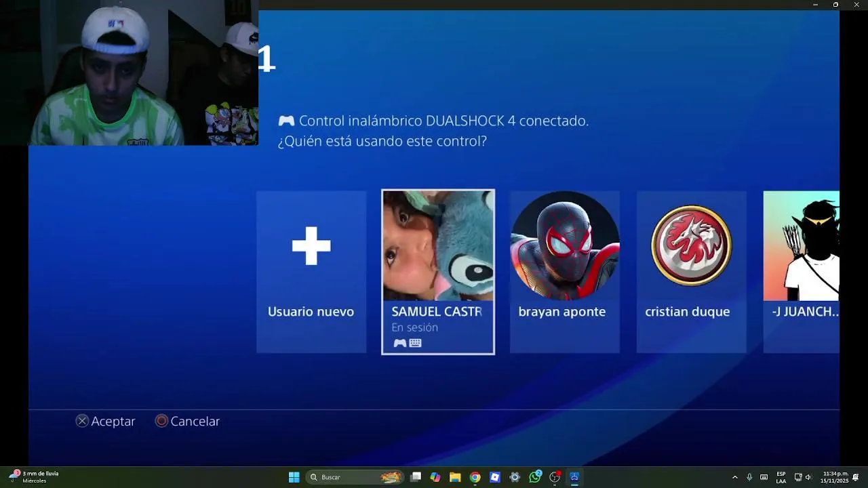Click the 'En sesión' status text
Image resolution: width=868 pixels, height=488 pixels.
(414, 327)
